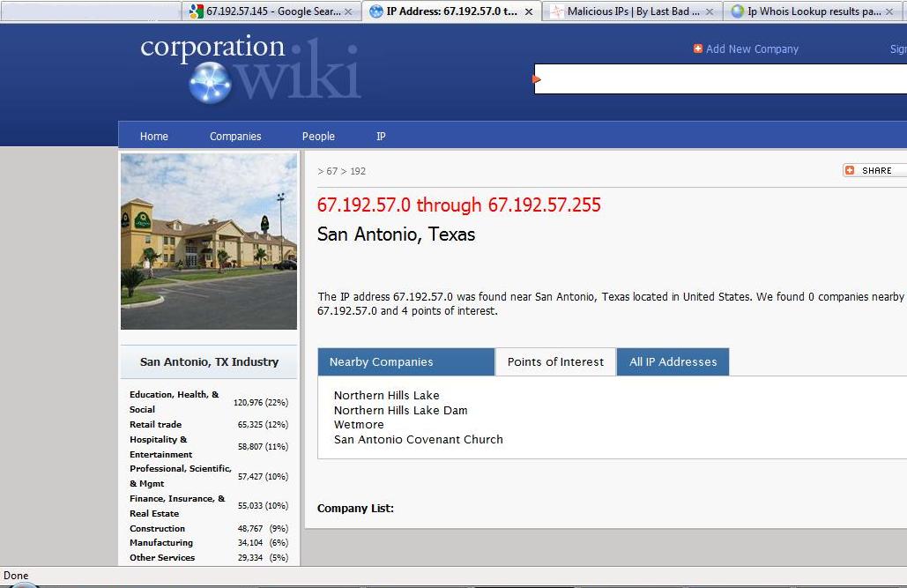Click the red plus icon beside Add New Company
The height and width of the screenshot is (588, 907).
click(x=697, y=48)
